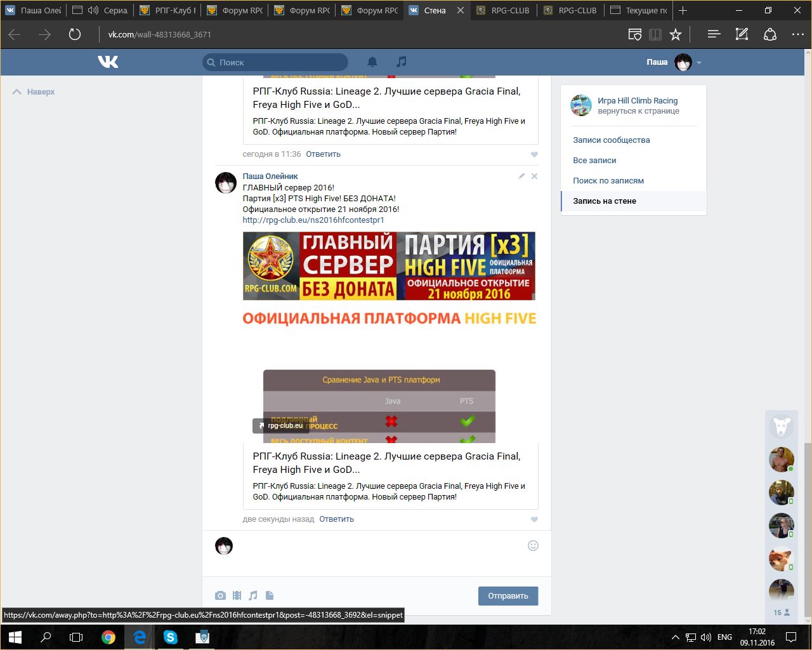This screenshot has width=812, height=650.
Task: Make a web note in browser
Action: [x=742, y=34]
